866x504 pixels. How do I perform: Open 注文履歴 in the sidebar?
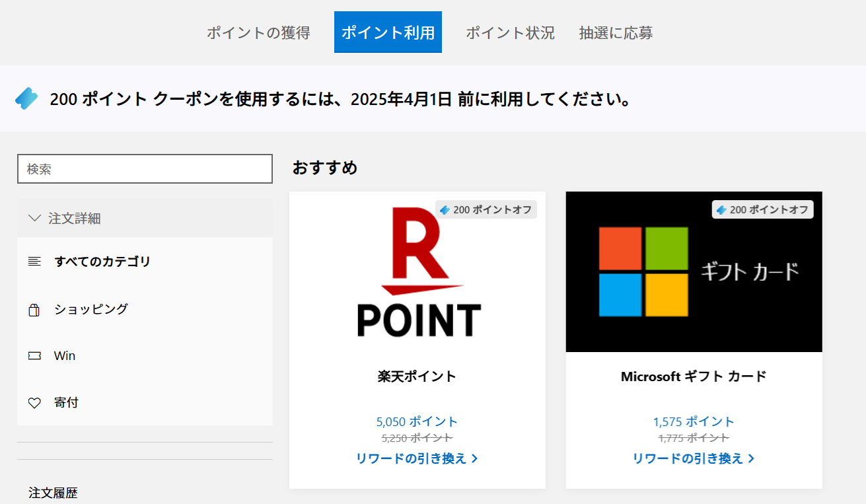pyautogui.click(x=53, y=493)
